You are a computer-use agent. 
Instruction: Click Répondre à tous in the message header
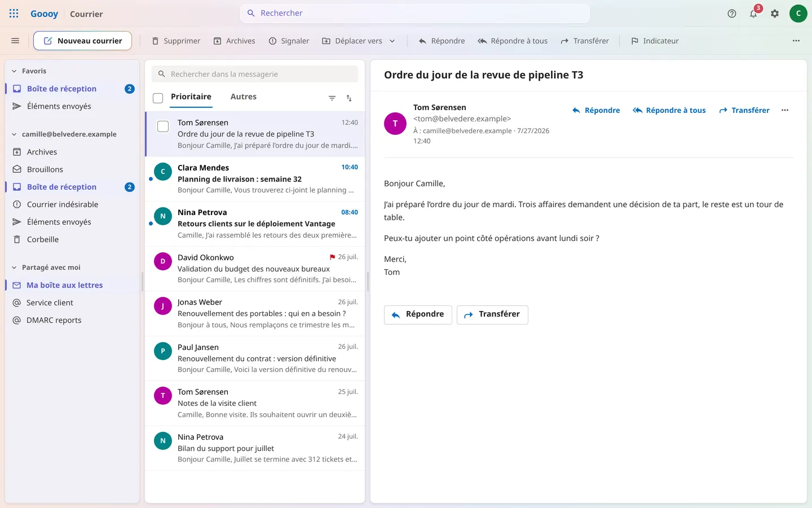pyautogui.click(x=669, y=110)
